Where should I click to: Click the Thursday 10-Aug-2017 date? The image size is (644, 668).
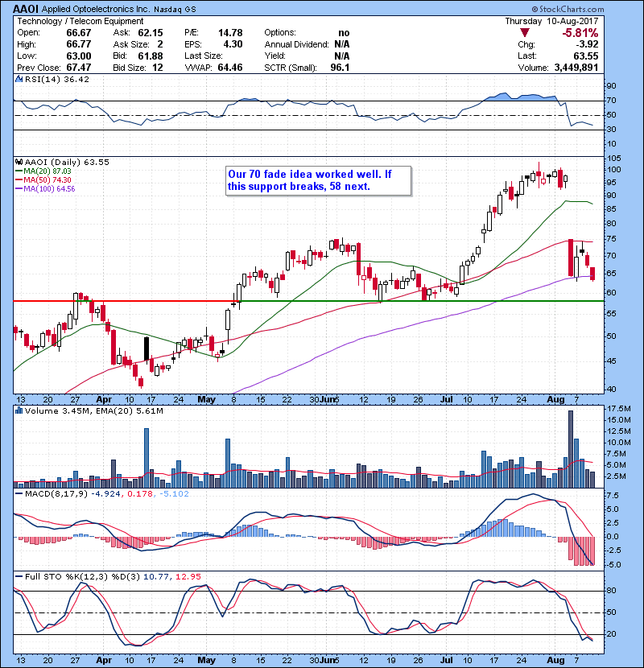click(x=551, y=21)
